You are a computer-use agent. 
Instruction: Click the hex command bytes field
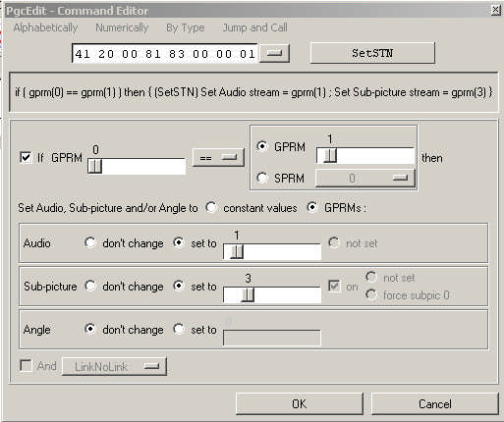point(165,53)
